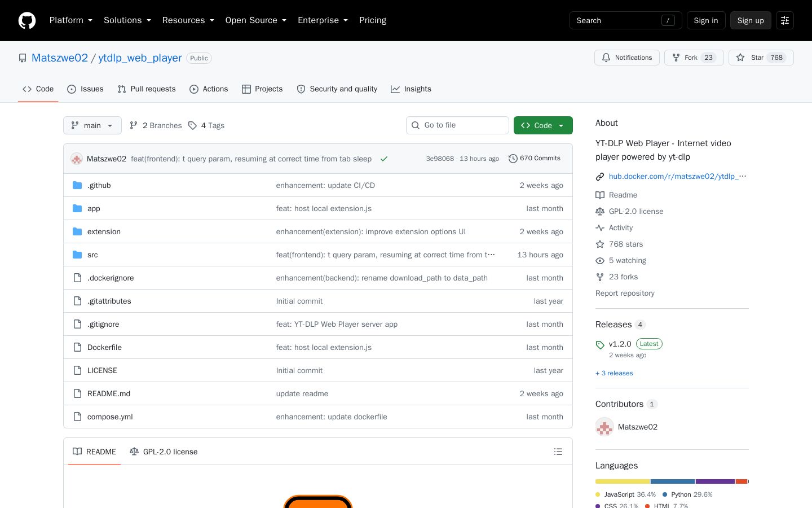Image resolution: width=812 pixels, height=508 pixels.
Task: Click the green commit status checkmark
Action: coord(384,159)
